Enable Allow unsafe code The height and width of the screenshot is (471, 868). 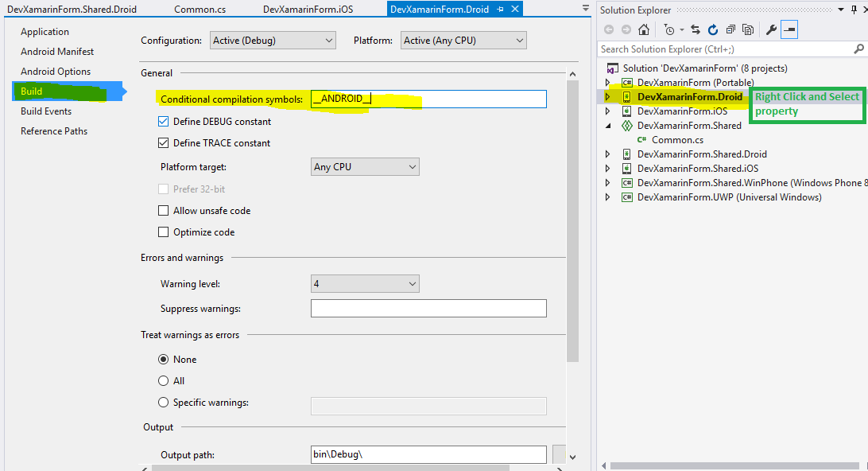pyautogui.click(x=163, y=211)
